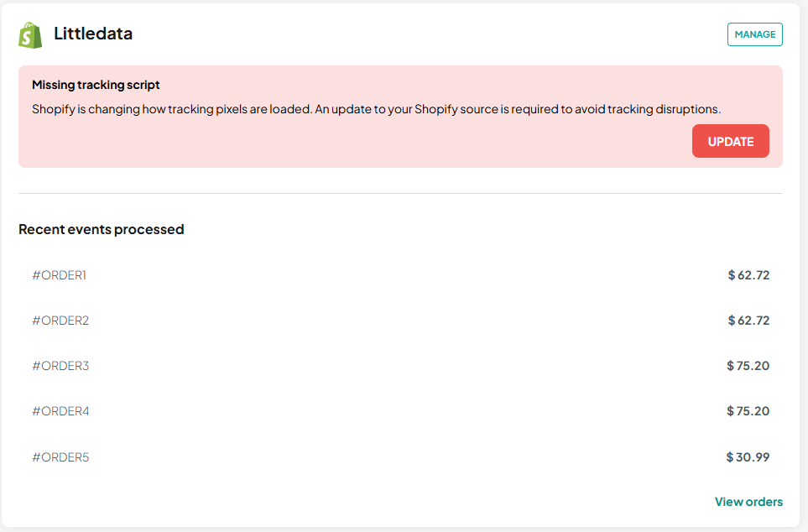Open the Manage button

[x=754, y=34]
